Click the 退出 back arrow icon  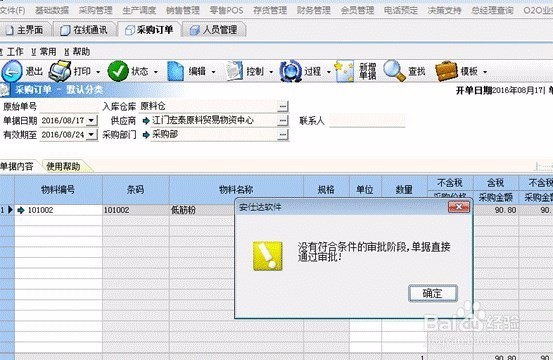coord(12,71)
